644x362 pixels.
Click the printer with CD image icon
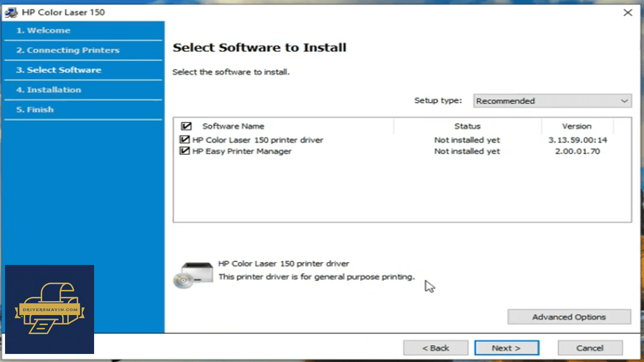pyautogui.click(x=193, y=275)
